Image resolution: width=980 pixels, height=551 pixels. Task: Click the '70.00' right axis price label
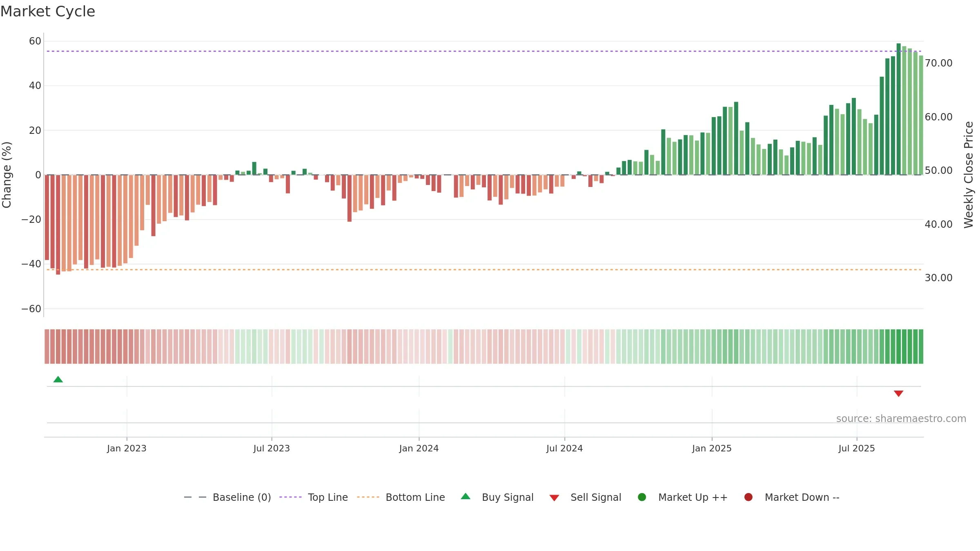click(x=939, y=63)
